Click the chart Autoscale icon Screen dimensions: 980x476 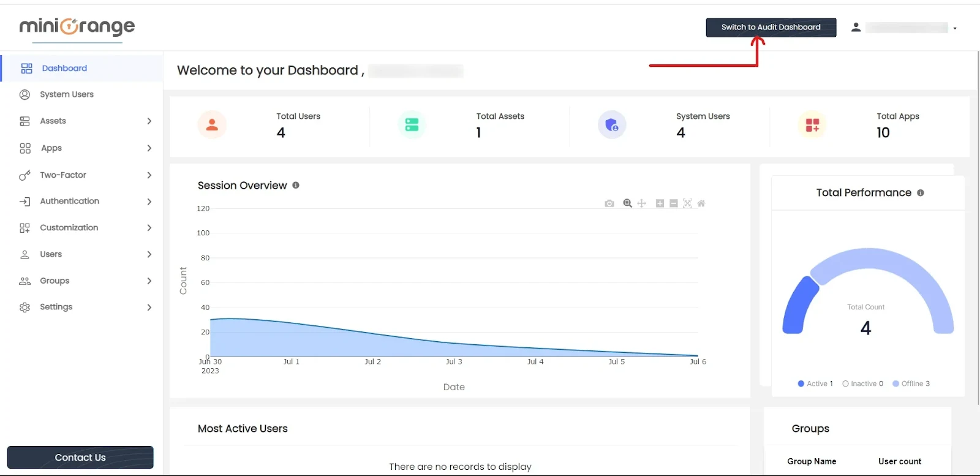687,203
